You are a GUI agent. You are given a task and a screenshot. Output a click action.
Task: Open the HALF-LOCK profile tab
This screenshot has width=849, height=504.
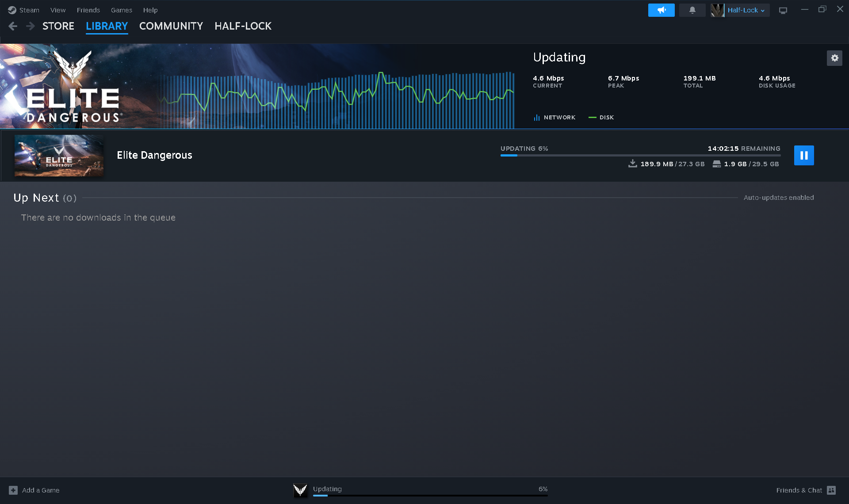[243, 26]
